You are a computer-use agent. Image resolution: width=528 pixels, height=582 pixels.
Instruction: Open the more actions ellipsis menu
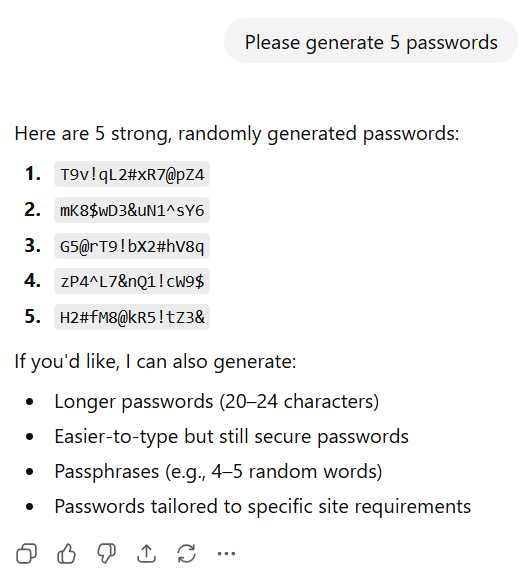(226, 554)
